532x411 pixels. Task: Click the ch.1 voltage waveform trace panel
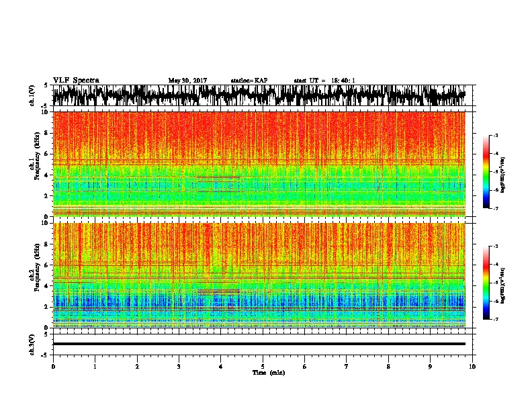tap(259, 95)
